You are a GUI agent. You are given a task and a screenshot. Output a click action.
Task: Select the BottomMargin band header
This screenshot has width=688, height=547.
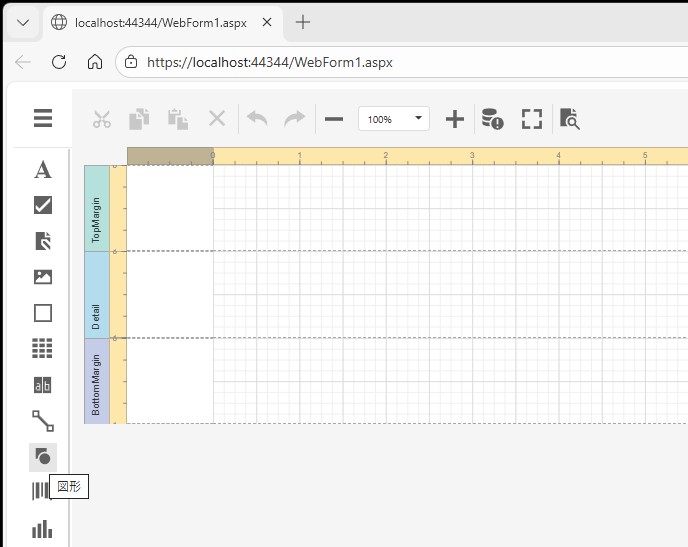97,381
